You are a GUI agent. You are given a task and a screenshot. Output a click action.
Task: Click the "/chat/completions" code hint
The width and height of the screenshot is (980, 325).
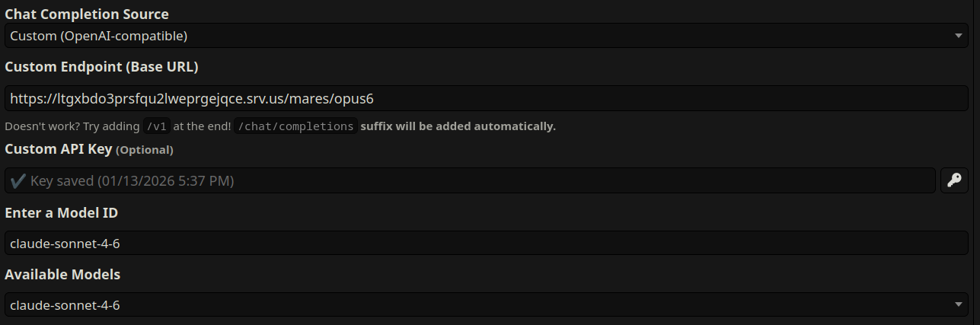[295, 126]
